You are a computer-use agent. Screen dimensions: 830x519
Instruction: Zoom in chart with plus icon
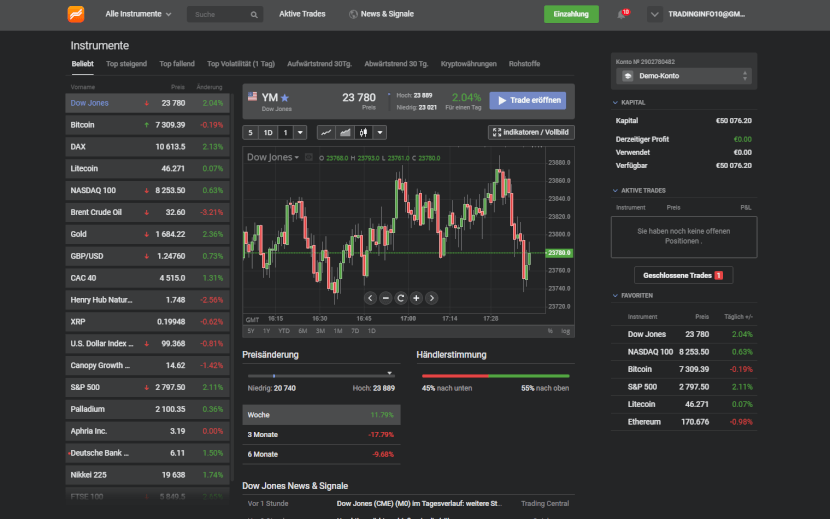(416, 298)
